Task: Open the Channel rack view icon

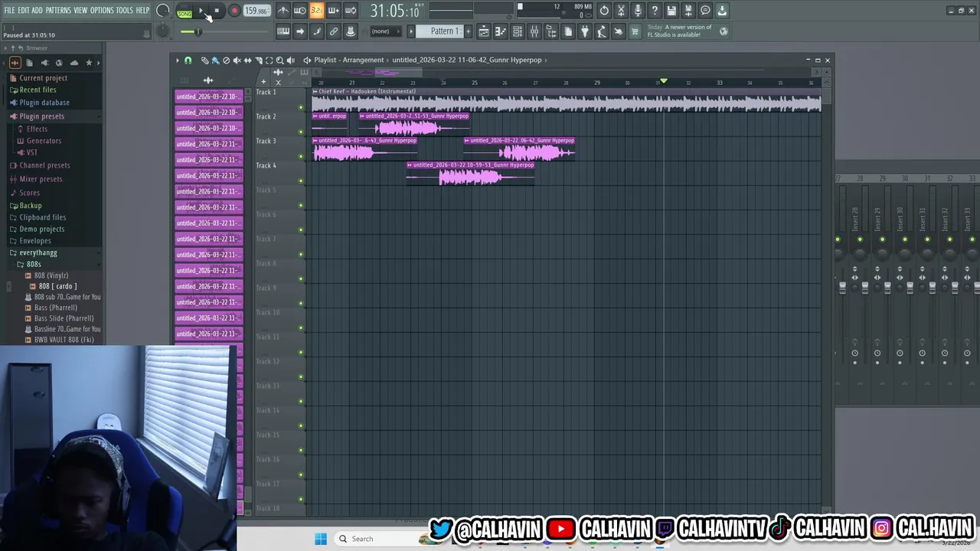Action: tap(518, 31)
